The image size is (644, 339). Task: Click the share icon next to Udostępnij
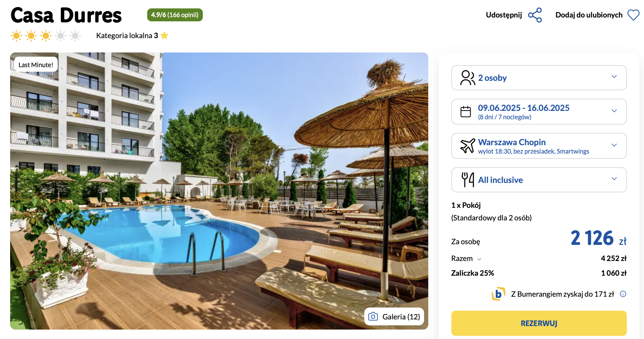535,15
